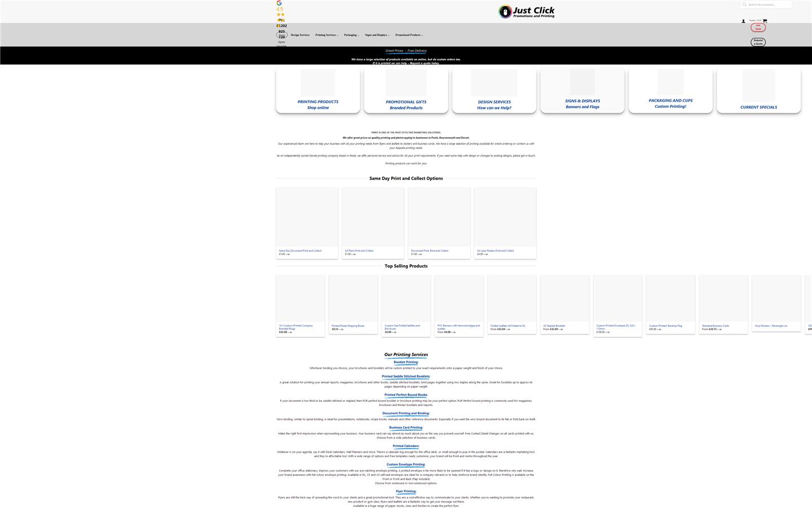
Task: Expand the Packaging dropdown menu
Action: 351,35
